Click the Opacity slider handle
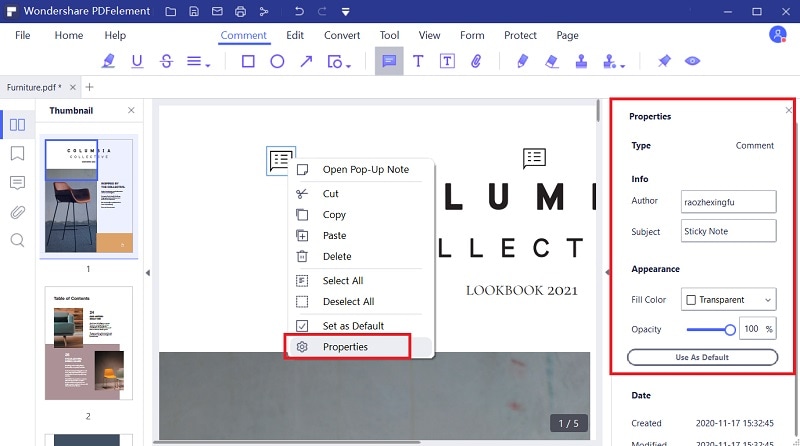Screen dimensions: 800x446 click(730, 330)
